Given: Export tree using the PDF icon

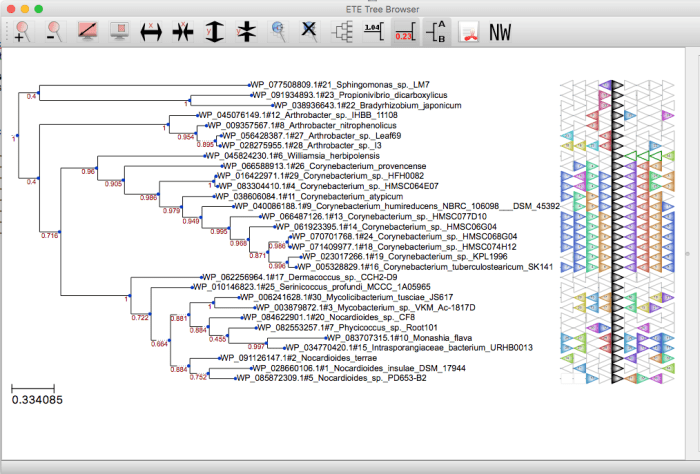Looking at the screenshot, I should (467, 33).
